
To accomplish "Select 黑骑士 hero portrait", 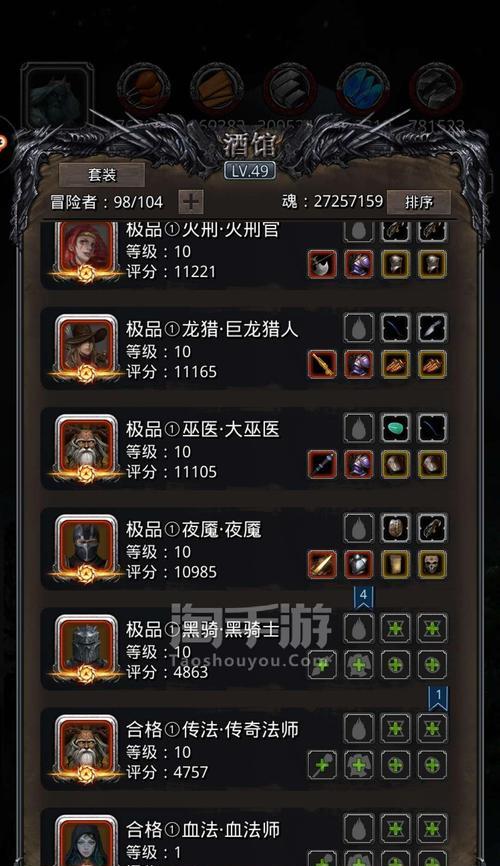I will (x=86, y=650).
